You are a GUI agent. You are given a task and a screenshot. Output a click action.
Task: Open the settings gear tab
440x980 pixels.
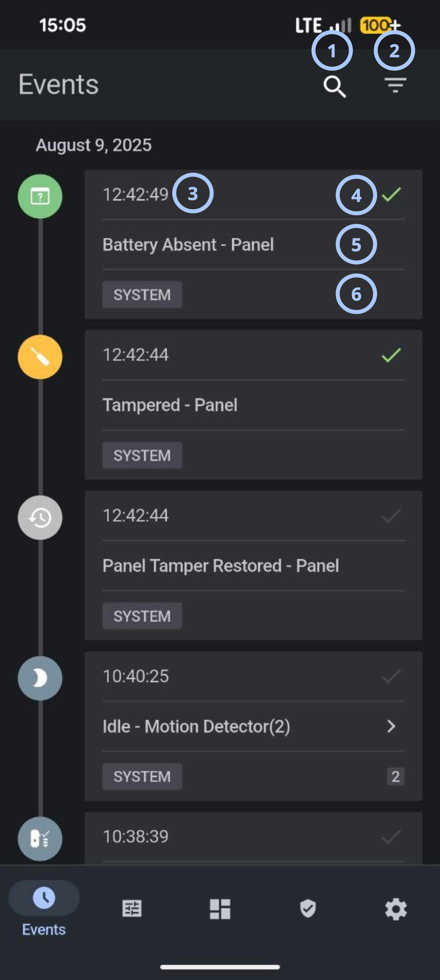pyautogui.click(x=396, y=909)
